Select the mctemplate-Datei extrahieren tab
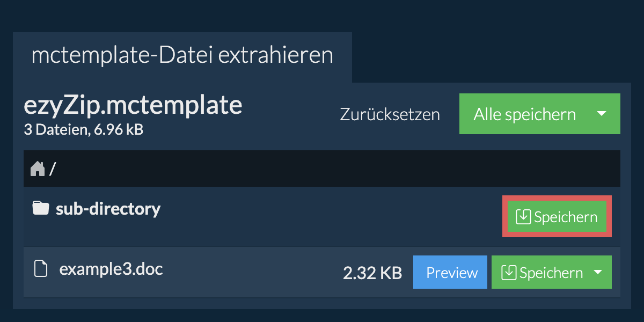644x322 pixels. (x=182, y=56)
